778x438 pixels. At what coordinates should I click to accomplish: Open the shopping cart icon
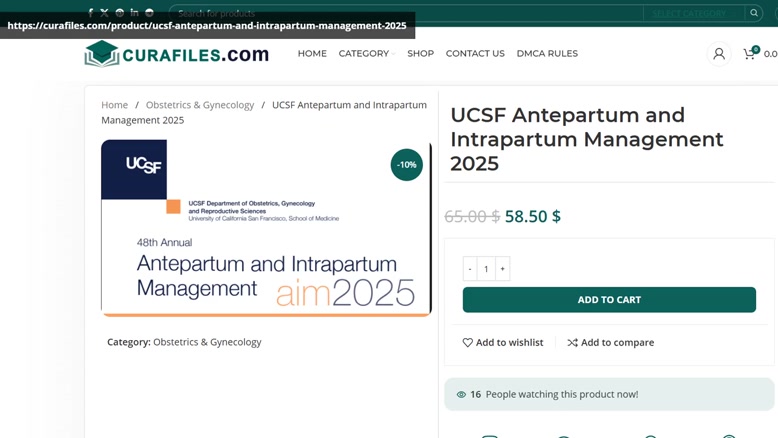750,54
